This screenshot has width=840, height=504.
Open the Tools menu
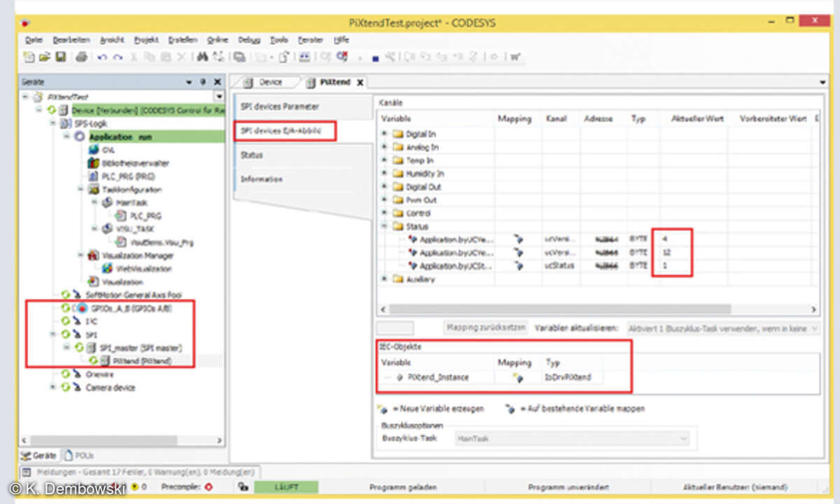click(279, 41)
